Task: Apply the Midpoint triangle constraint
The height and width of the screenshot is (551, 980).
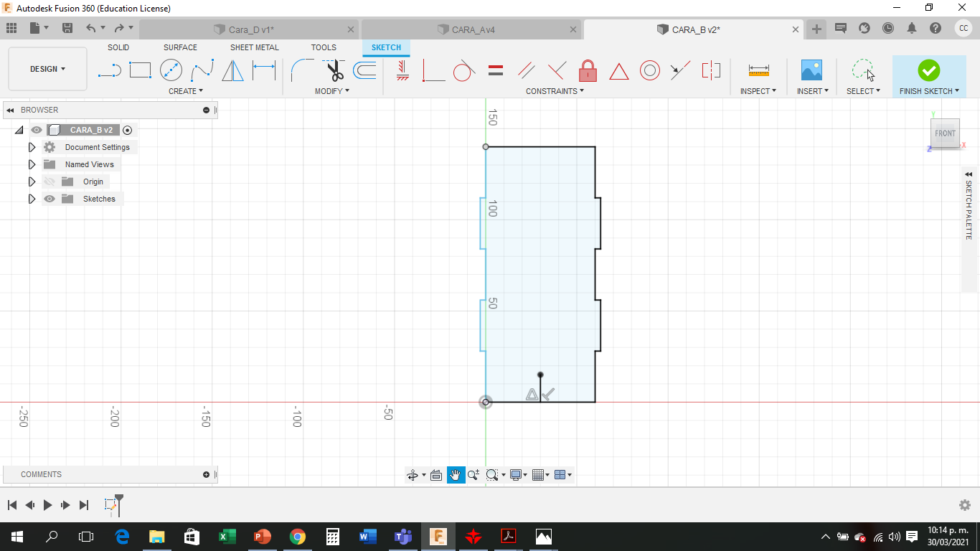Action: pos(619,71)
